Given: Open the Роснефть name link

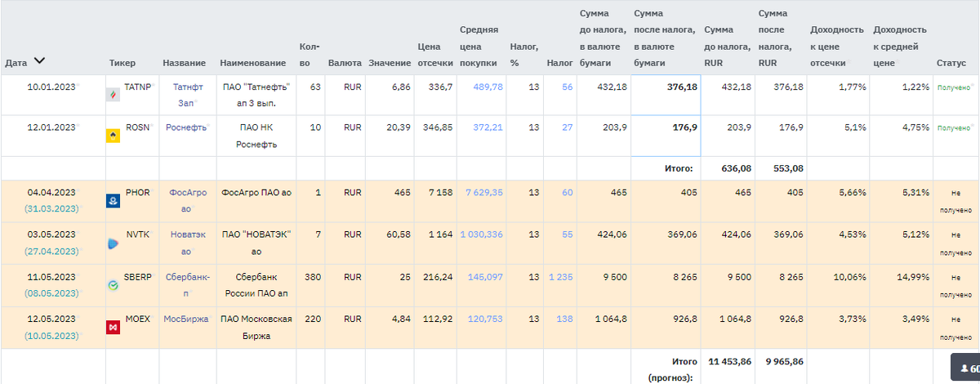Looking at the screenshot, I should click(185, 127).
